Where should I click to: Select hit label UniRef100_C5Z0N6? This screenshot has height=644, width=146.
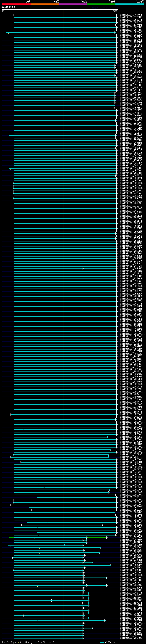click(131, 65)
